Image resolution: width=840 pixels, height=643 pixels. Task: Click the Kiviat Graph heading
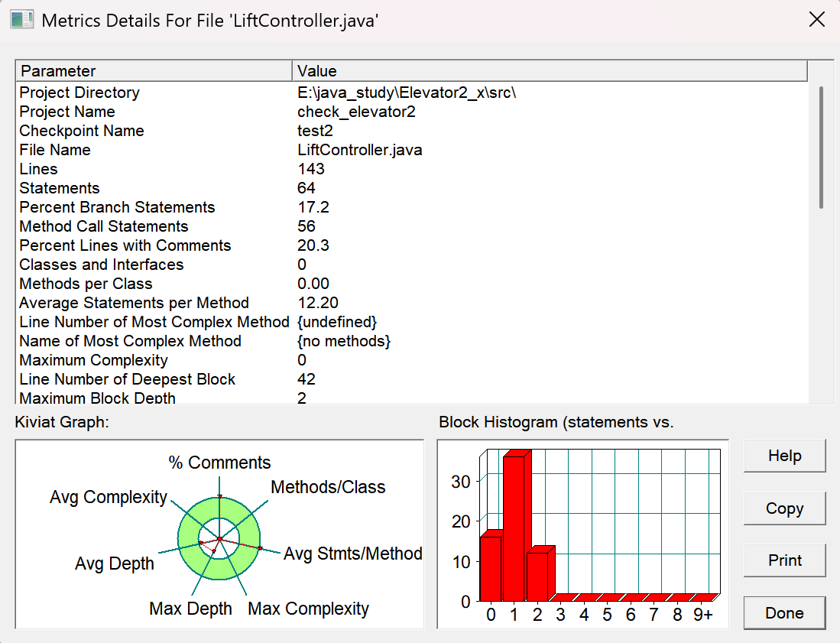pyautogui.click(x=62, y=422)
